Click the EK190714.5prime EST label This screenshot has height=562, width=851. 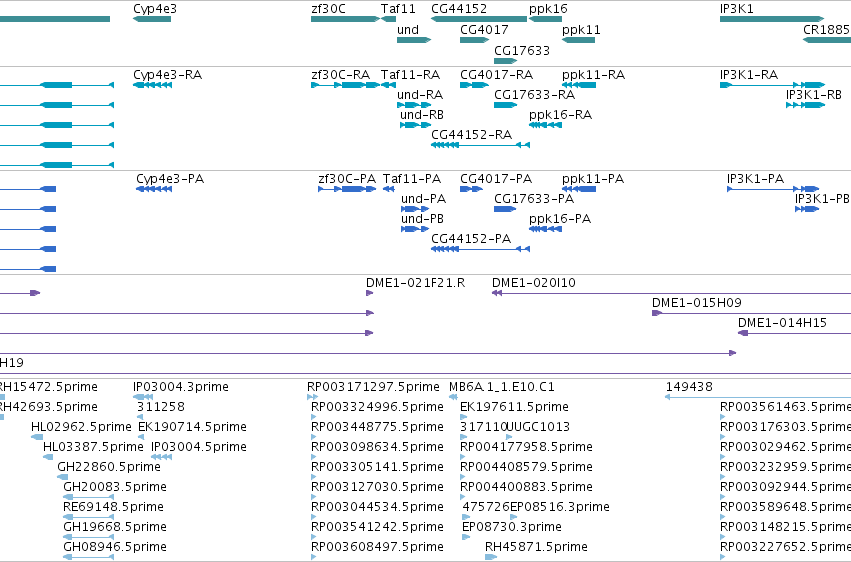pos(192,427)
